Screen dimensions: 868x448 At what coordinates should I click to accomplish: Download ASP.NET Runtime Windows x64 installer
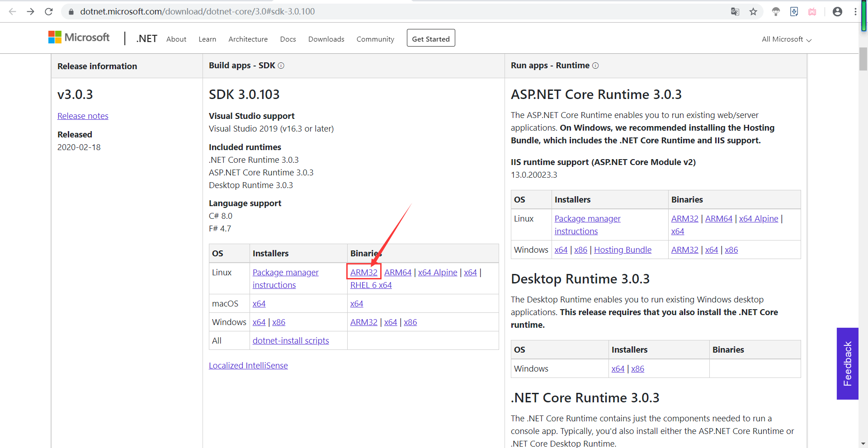[x=561, y=250]
